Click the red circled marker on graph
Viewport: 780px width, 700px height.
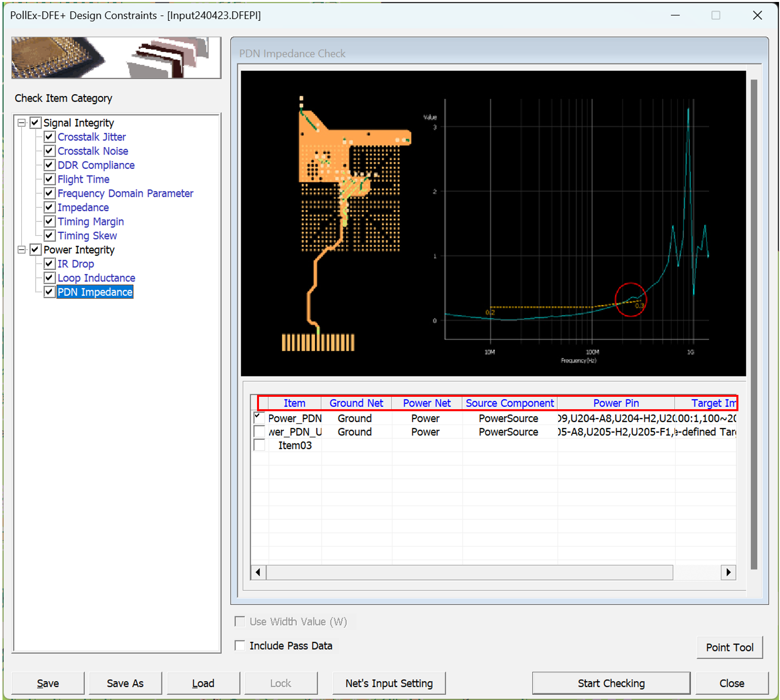tap(630, 300)
